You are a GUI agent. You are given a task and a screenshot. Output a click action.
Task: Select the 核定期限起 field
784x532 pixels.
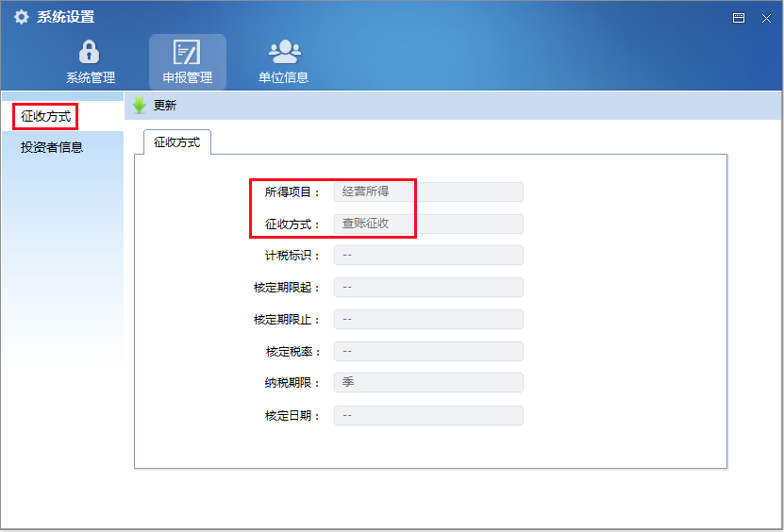[x=428, y=288]
